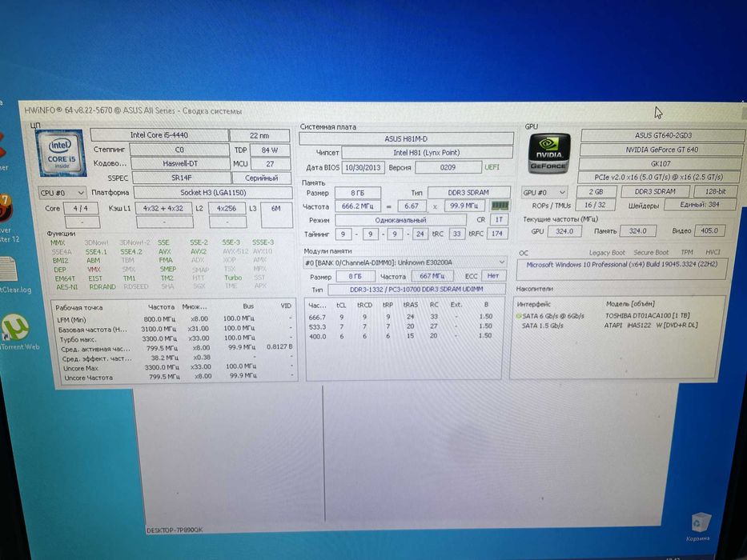Image resolution: width=747 pixels, height=560 pixels.
Task: Click the ROPs / TMUs 16 / 32 value
Action: pos(595,205)
